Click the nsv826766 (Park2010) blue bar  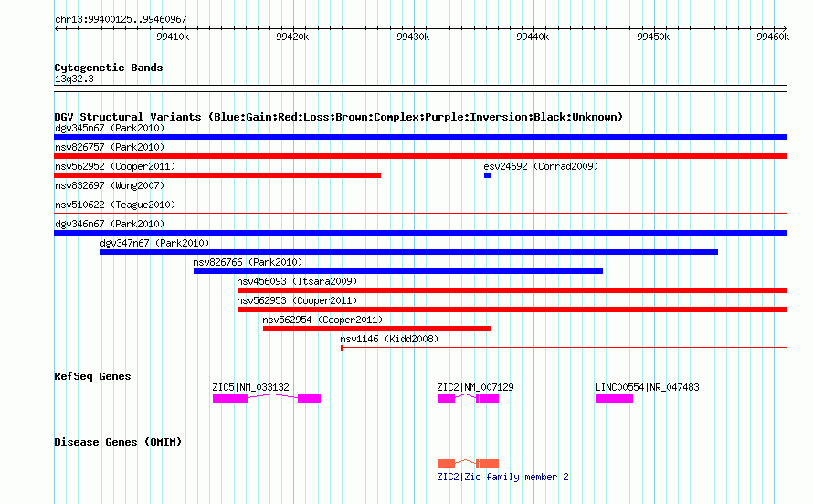click(398, 271)
